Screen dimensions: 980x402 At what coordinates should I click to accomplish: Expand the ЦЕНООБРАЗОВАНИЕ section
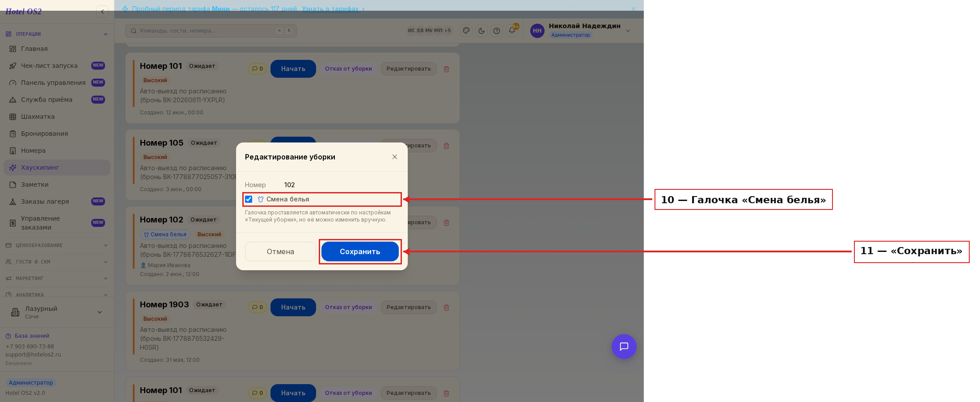(x=56, y=245)
